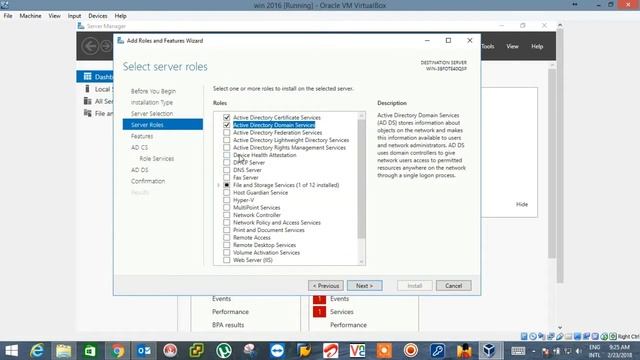Viewport: 640px width, 360px height.
Task: Go to Role Services wizard step
Action: coord(157,158)
